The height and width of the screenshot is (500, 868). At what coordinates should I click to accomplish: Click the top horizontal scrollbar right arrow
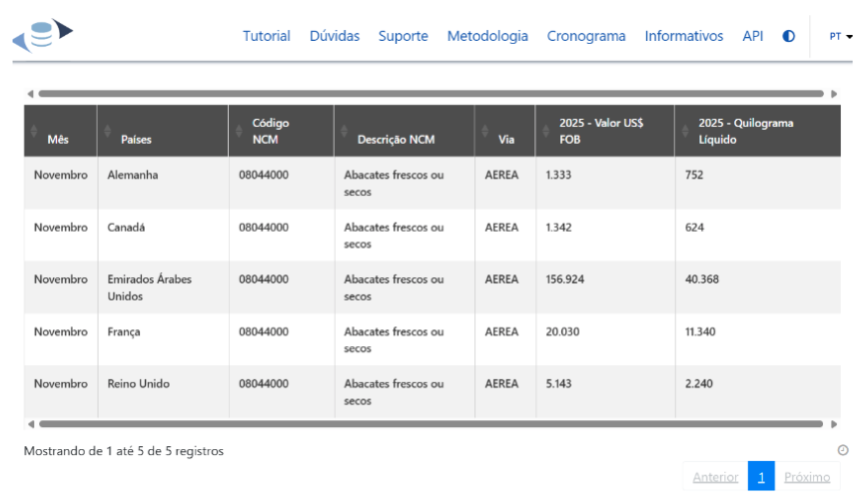[x=833, y=94]
